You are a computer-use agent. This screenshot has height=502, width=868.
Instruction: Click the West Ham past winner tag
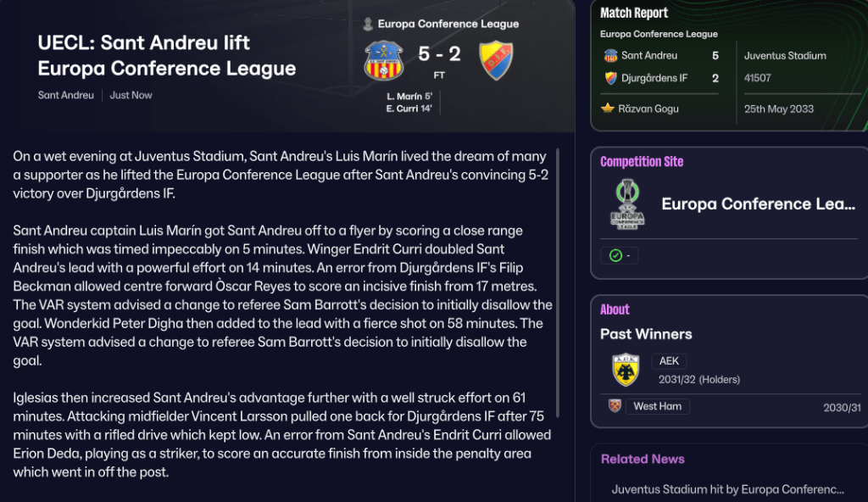coord(657,406)
